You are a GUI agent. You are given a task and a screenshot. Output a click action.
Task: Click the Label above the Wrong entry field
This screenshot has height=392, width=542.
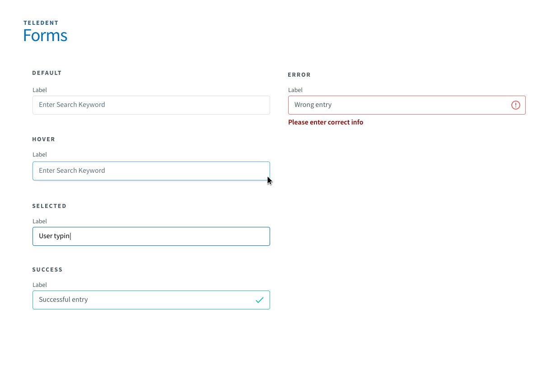tap(295, 90)
